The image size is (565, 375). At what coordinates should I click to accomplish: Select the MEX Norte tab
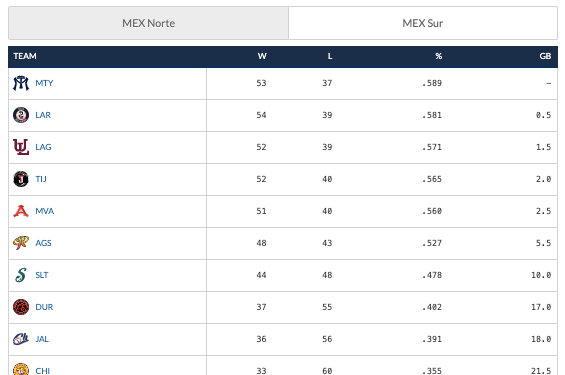148,23
